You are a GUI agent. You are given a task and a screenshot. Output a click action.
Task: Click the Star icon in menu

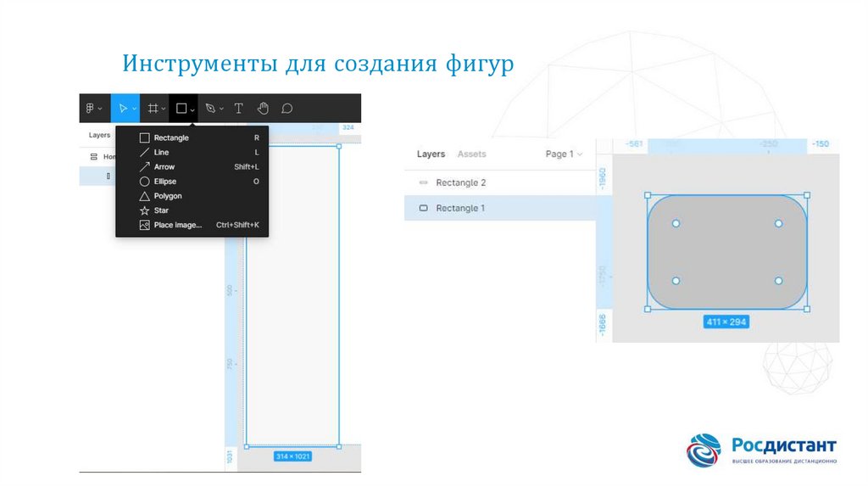point(144,210)
